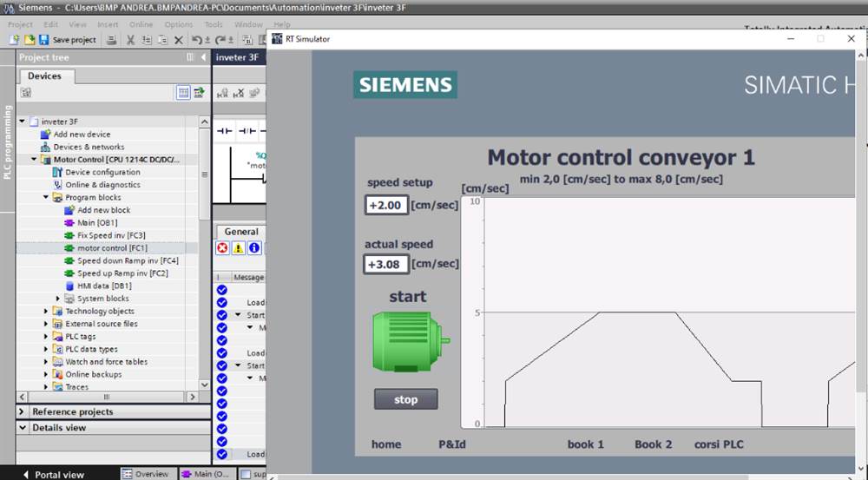
Task: Click the green-arrow icon in Project tree toolbar
Action: coord(199,93)
